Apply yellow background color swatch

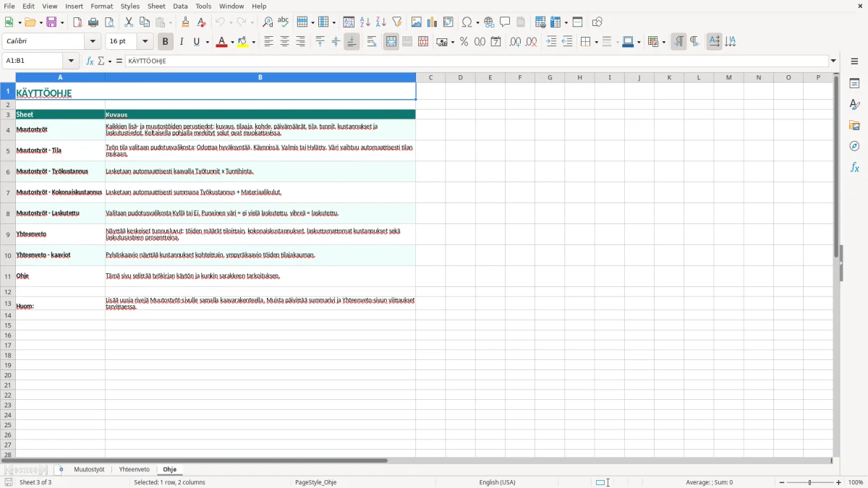[x=244, y=42]
